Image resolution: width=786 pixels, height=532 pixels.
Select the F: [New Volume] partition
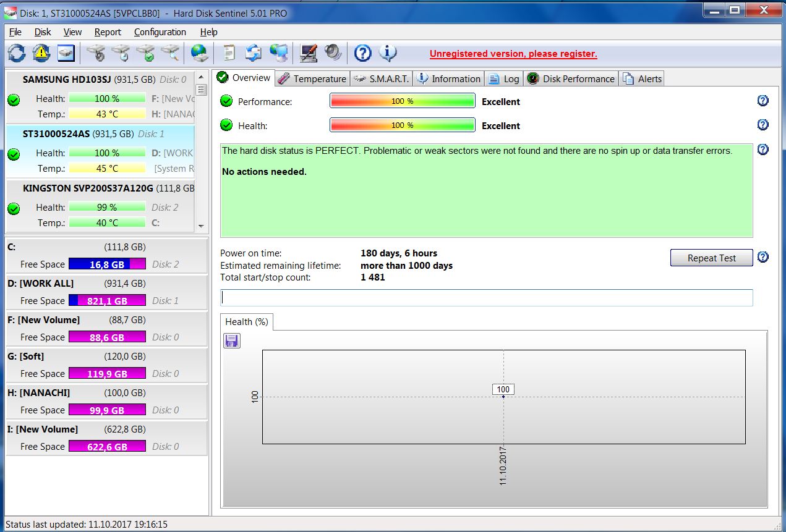tap(106, 328)
